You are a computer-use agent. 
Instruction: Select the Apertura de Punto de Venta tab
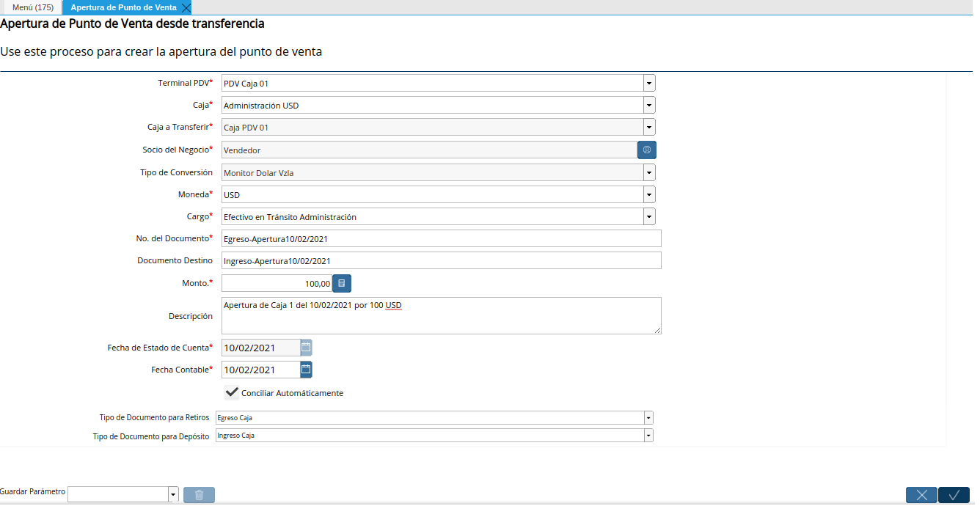pos(122,7)
